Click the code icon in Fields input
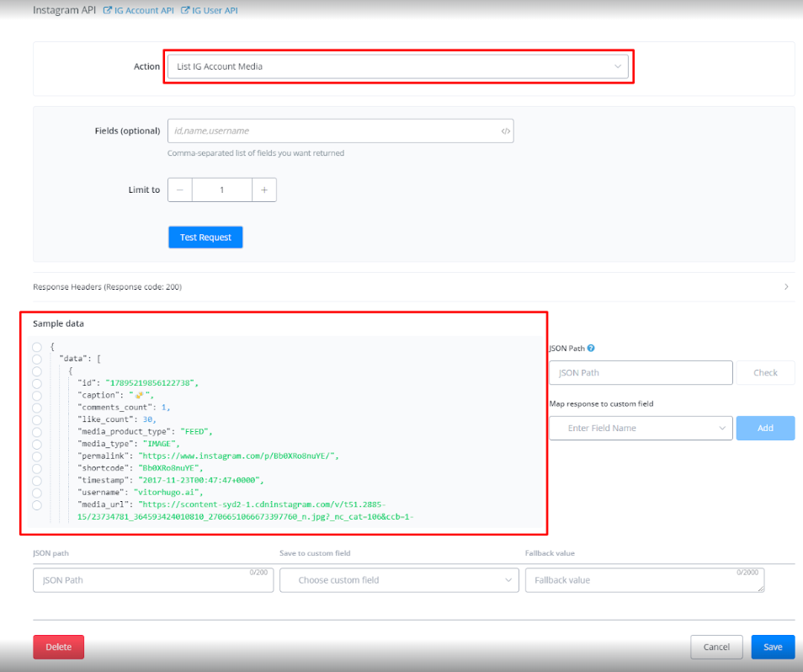The height and width of the screenshot is (672, 803). coord(505,131)
